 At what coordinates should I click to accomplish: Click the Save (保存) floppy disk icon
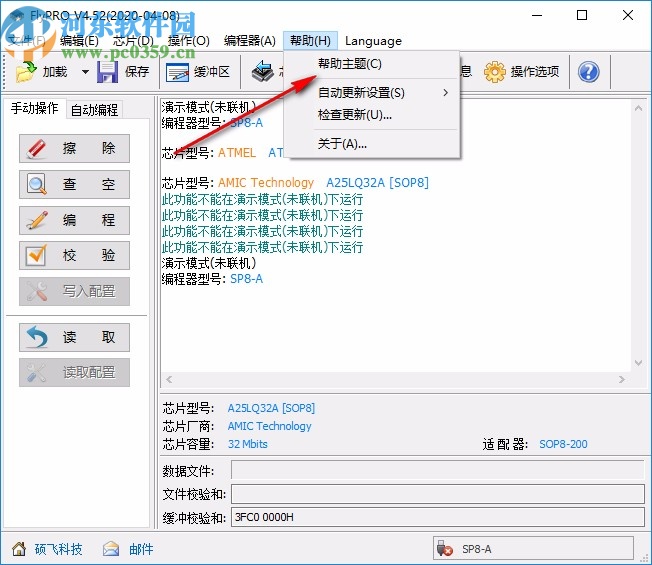pos(107,72)
